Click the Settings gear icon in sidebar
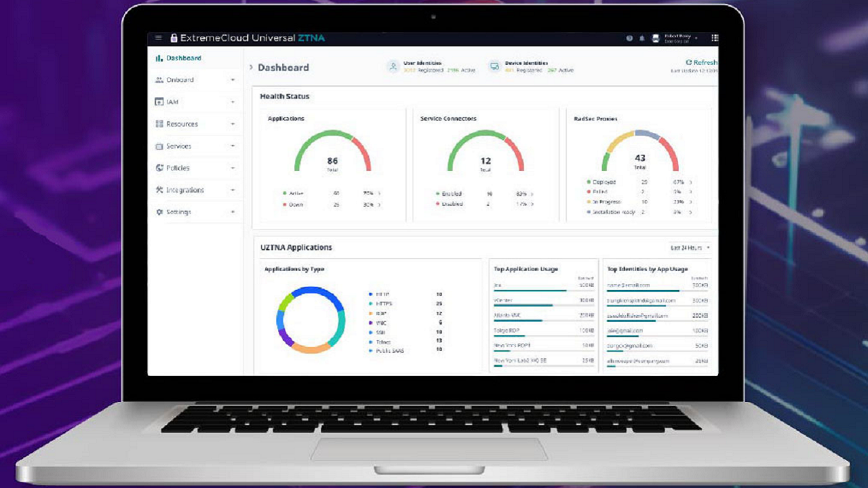The image size is (868, 488). (159, 212)
